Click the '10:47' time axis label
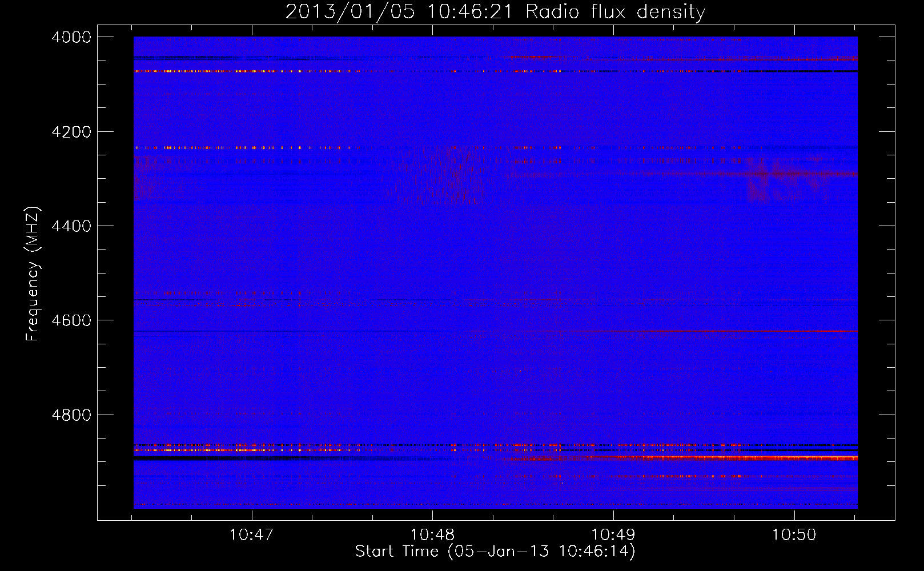 [251, 534]
